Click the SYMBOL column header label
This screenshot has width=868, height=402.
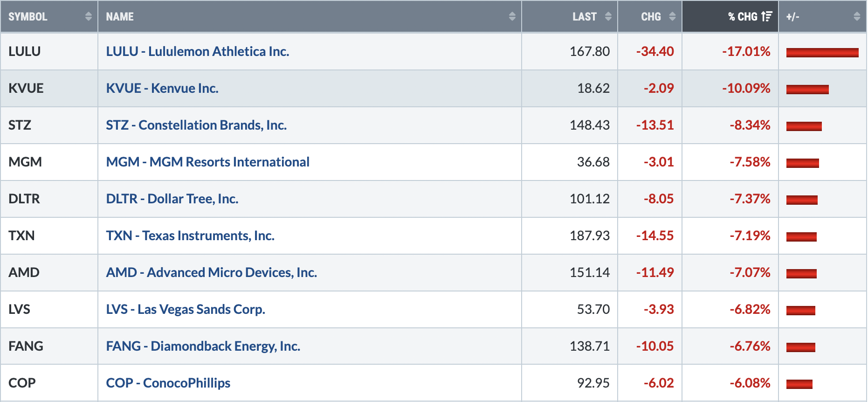click(28, 17)
